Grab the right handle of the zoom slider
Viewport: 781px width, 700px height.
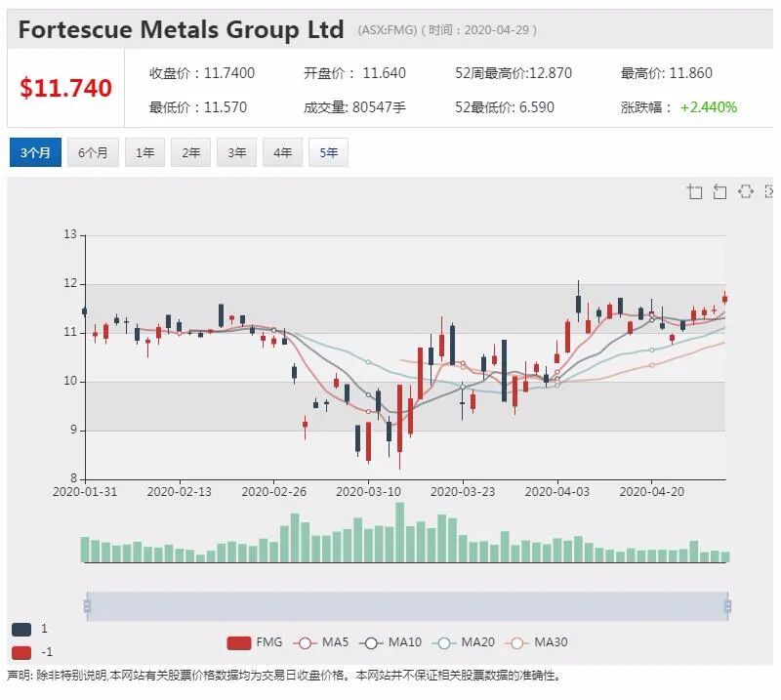[727, 606]
